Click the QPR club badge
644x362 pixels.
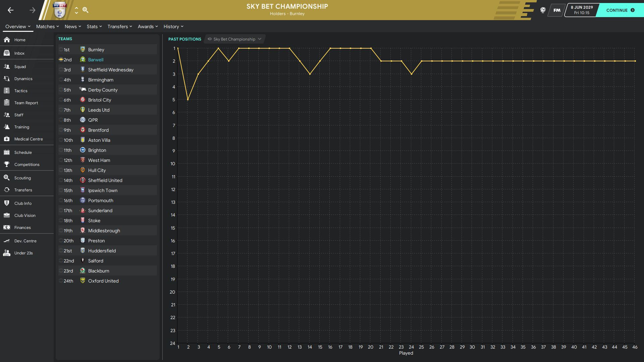coord(83,120)
